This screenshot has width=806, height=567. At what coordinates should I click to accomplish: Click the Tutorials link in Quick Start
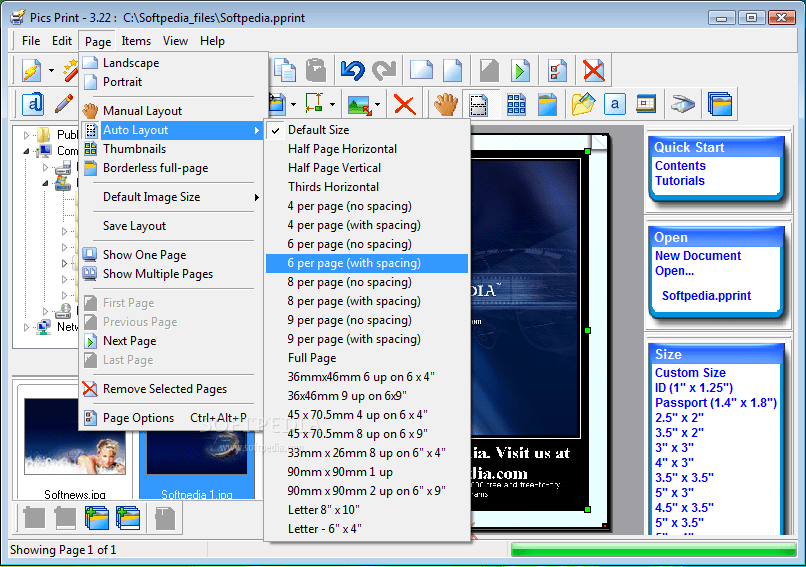(680, 181)
